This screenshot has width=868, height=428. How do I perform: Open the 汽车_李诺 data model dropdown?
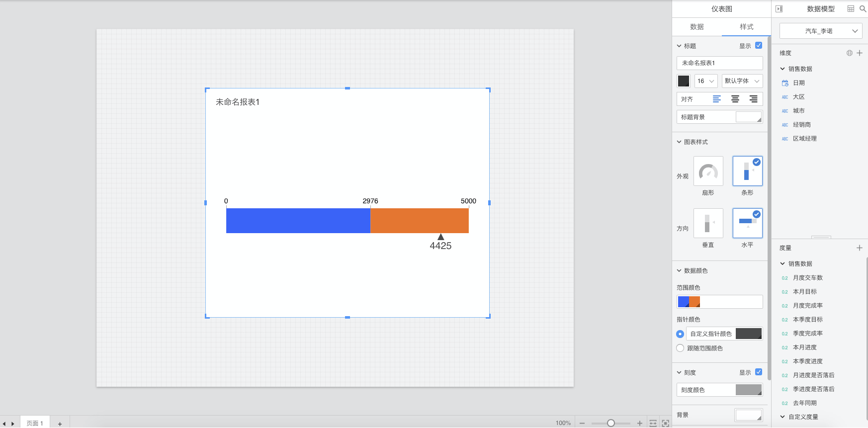click(821, 31)
